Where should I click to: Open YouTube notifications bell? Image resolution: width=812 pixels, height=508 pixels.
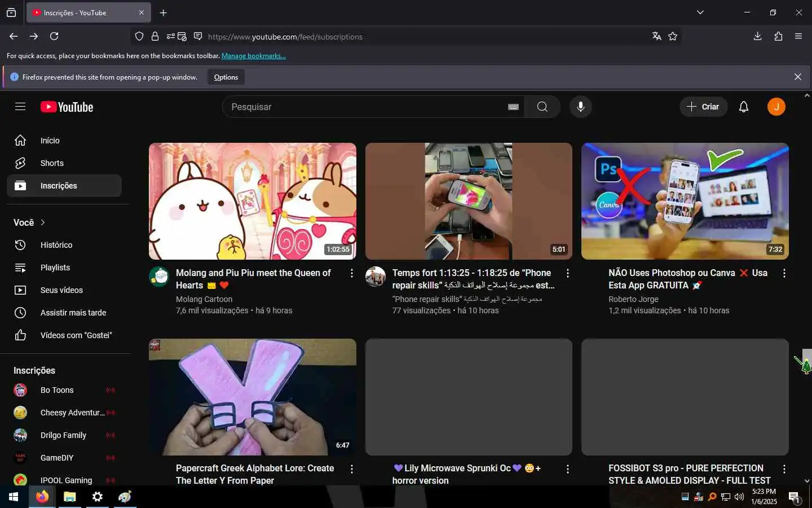pyautogui.click(x=744, y=107)
